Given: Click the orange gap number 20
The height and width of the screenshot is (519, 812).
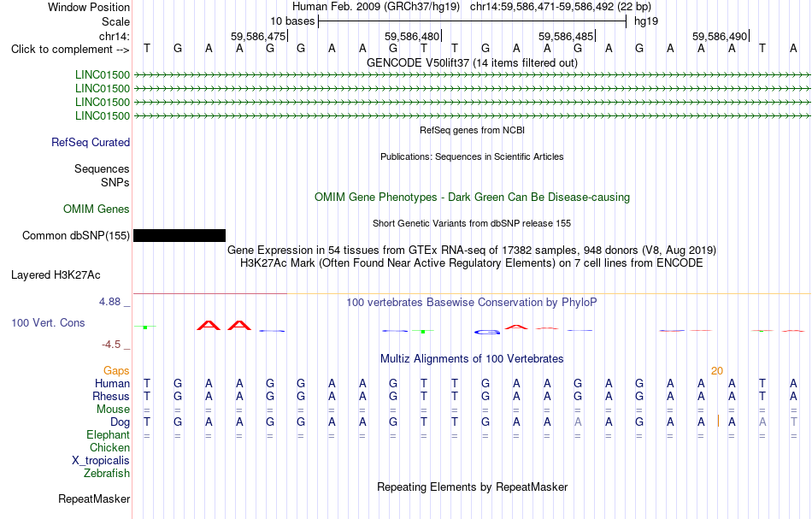Looking at the screenshot, I should tap(717, 370).
